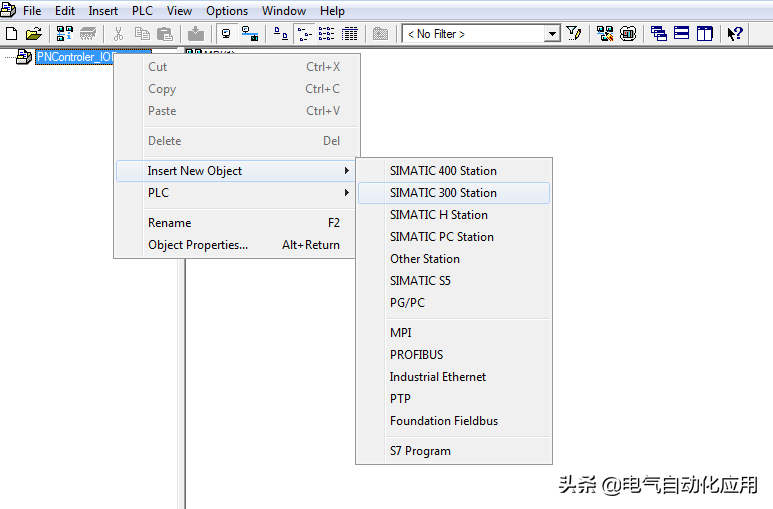Click the New Project toolbar icon

(x=12, y=33)
